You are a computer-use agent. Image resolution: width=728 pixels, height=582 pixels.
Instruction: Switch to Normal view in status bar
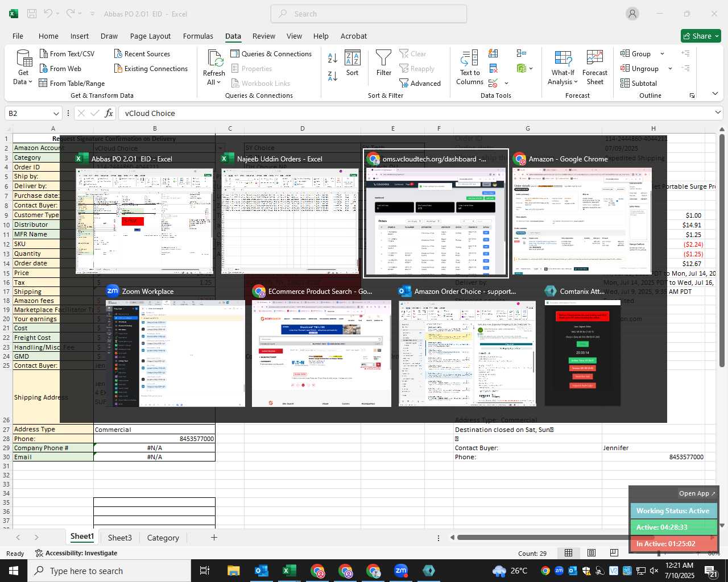(x=568, y=553)
